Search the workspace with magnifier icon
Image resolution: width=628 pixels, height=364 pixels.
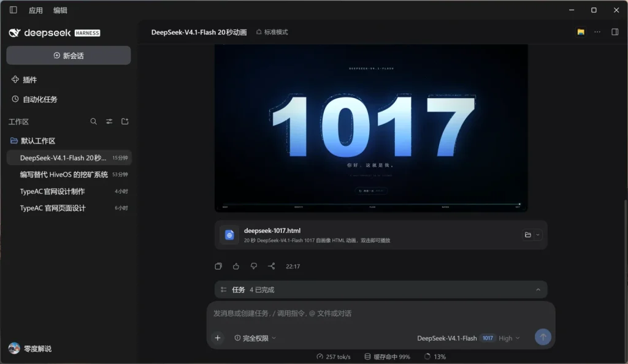[x=93, y=121]
